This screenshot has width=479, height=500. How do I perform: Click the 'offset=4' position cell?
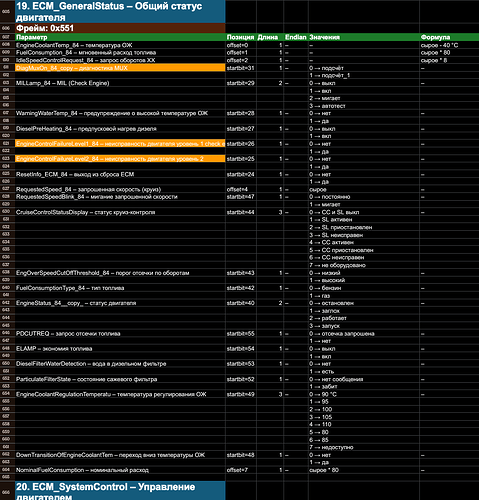[x=241, y=189]
